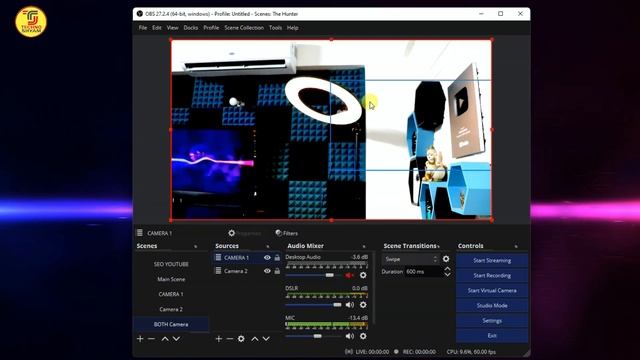Click Controls dock pop-out icon

(516, 247)
